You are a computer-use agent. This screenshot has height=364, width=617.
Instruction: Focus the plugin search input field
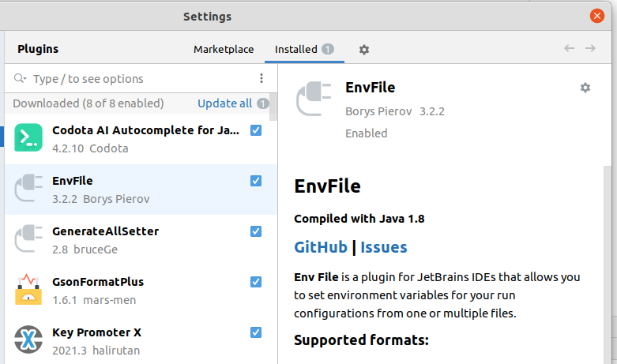point(142,79)
